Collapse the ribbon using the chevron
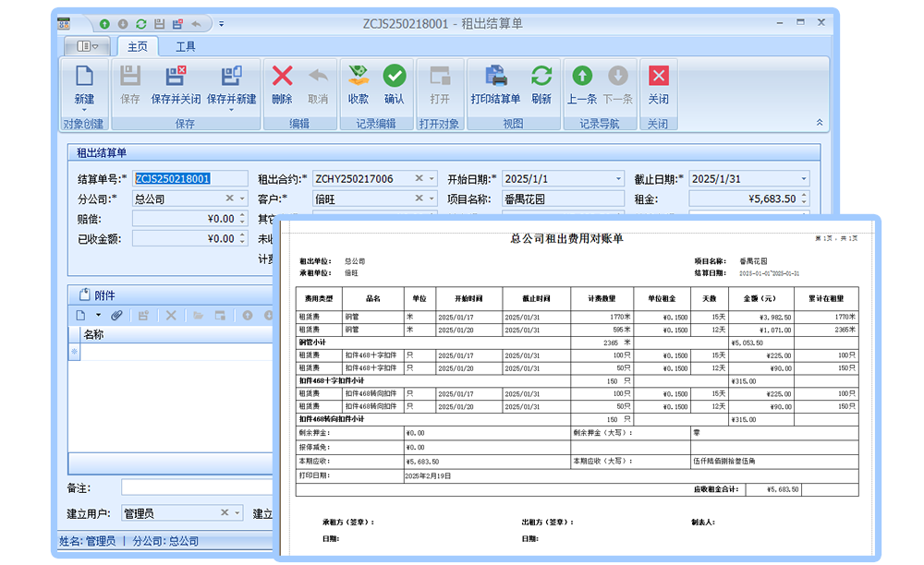Viewport: 924px width, 565px height. (819, 123)
